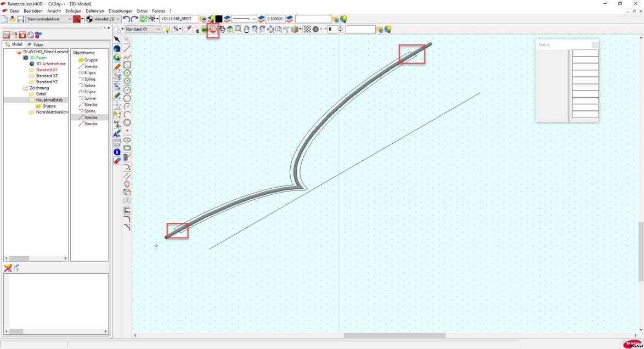Click the Open file folder icon
This screenshot has width=644, height=349.
13,19
